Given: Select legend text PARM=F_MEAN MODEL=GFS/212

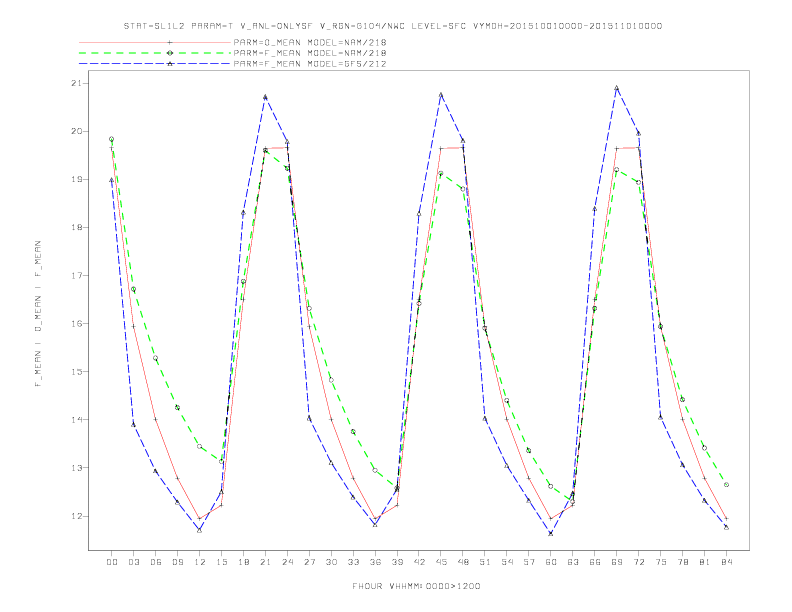Looking at the screenshot, I should [x=310, y=64].
